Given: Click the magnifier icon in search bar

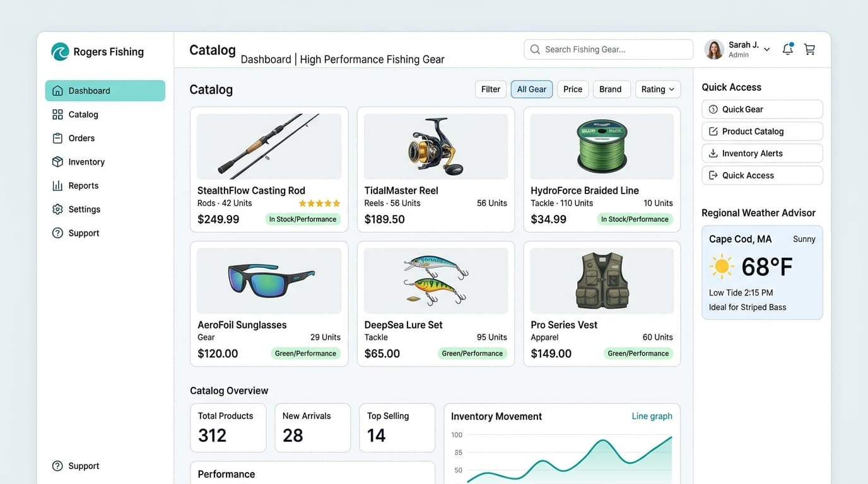Looking at the screenshot, I should pyautogui.click(x=535, y=49).
